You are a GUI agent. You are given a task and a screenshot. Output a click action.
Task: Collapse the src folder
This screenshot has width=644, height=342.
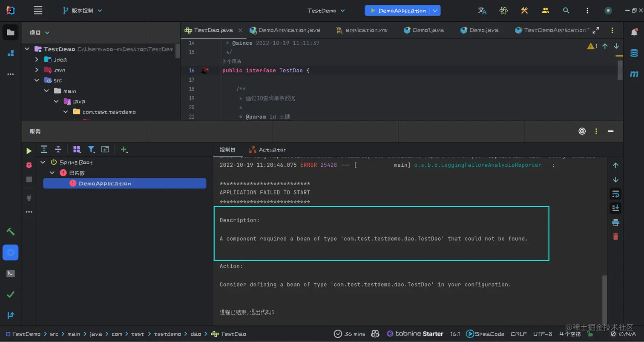[37, 80]
